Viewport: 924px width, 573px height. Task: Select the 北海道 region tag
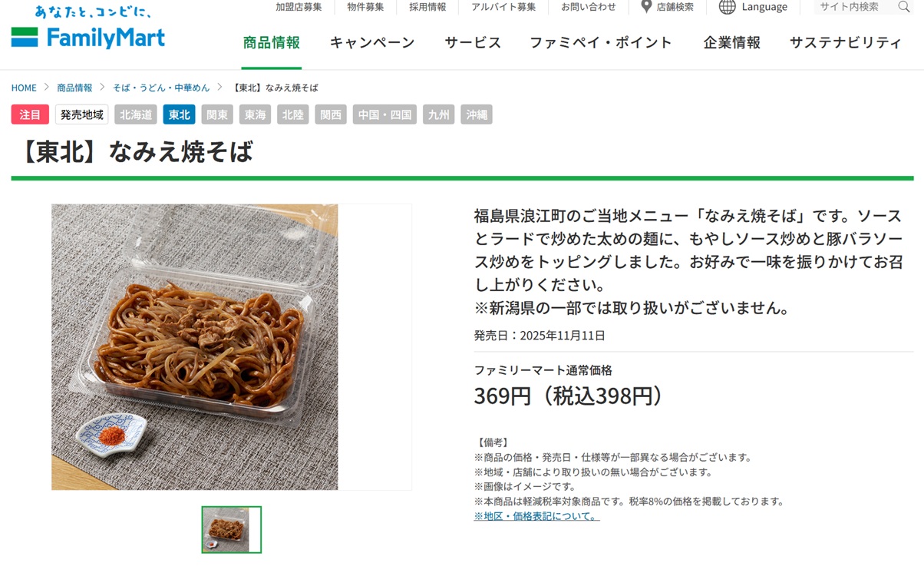tap(136, 114)
